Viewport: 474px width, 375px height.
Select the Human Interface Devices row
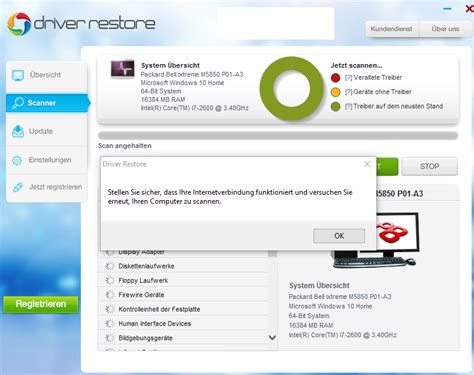184,323
